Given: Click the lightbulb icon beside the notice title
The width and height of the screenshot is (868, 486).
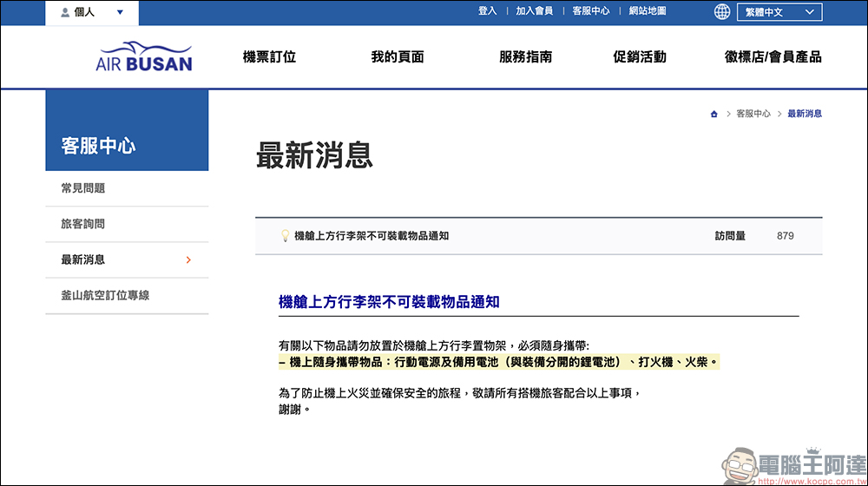Looking at the screenshot, I should pos(285,236).
